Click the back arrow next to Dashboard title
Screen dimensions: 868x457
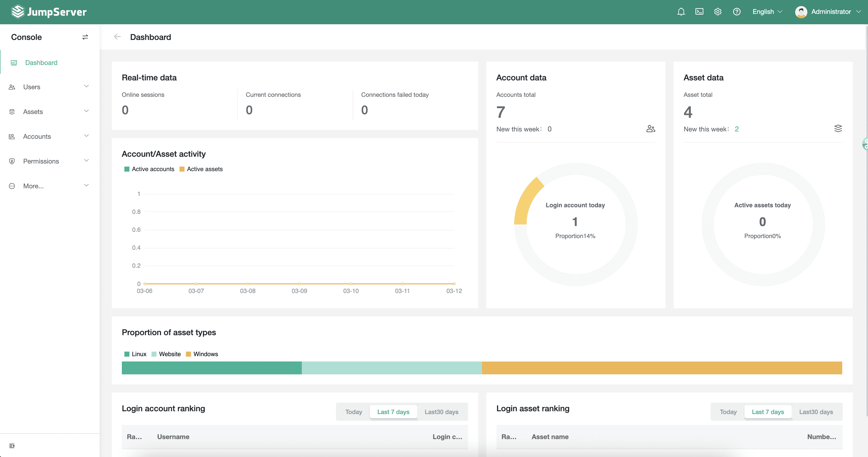click(x=117, y=37)
